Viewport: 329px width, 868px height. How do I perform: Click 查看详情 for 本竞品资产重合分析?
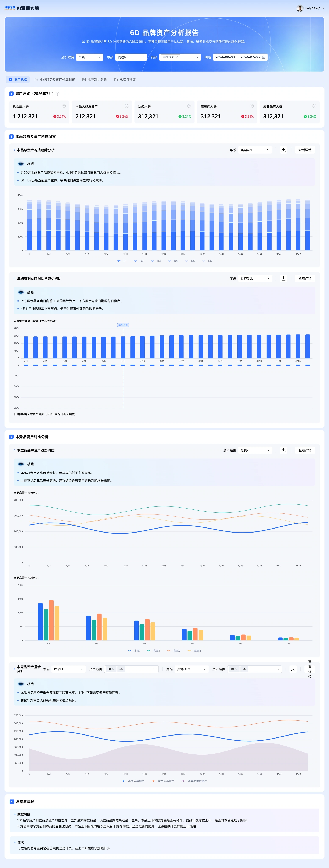[310, 669]
